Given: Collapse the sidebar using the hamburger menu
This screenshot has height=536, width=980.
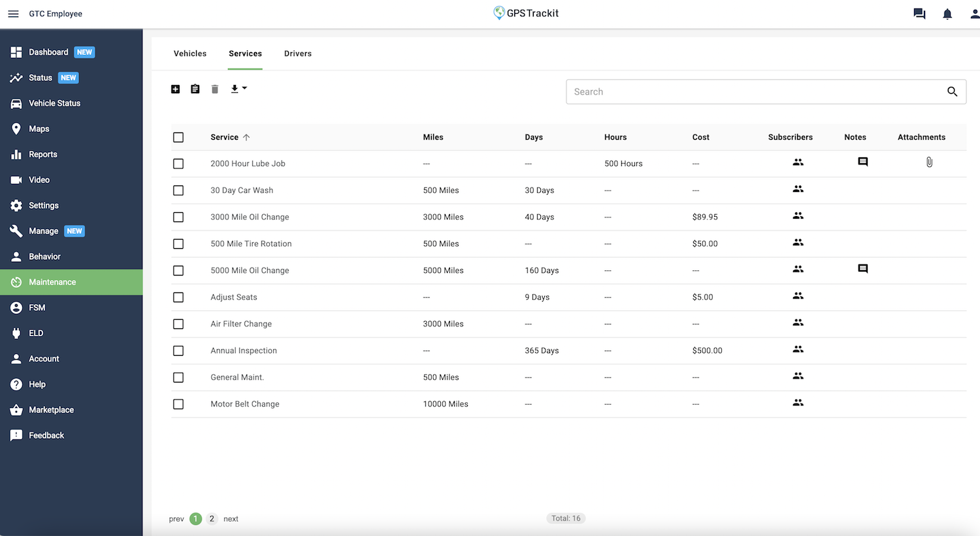Looking at the screenshot, I should 13,14.
